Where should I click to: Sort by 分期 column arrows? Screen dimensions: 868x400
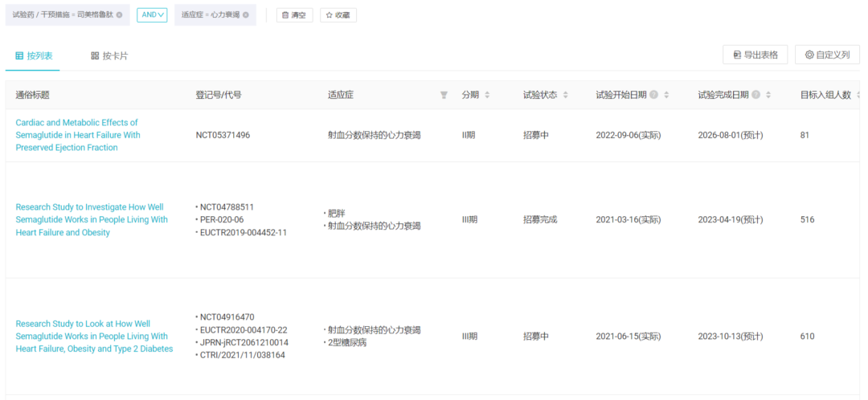487,95
